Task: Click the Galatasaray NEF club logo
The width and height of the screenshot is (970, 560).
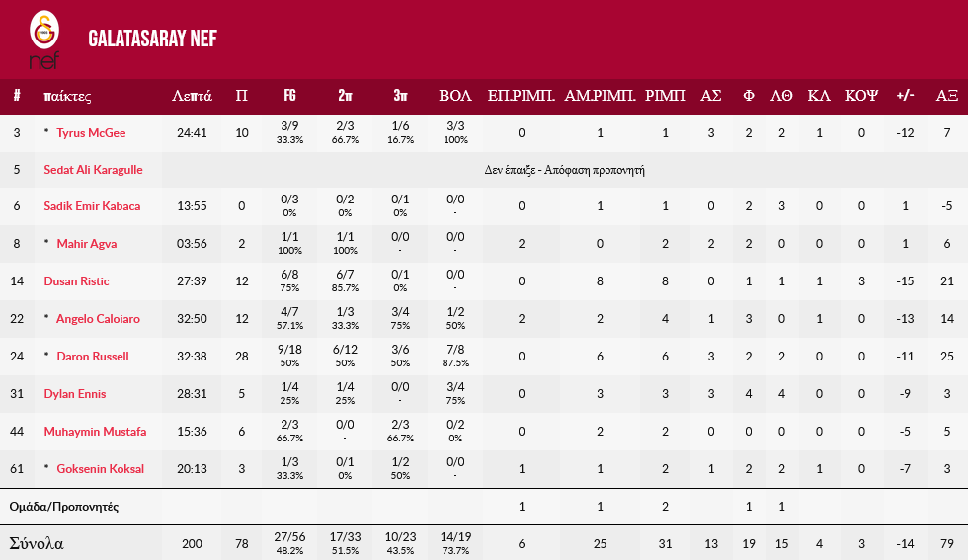Action: click(43, 40)
